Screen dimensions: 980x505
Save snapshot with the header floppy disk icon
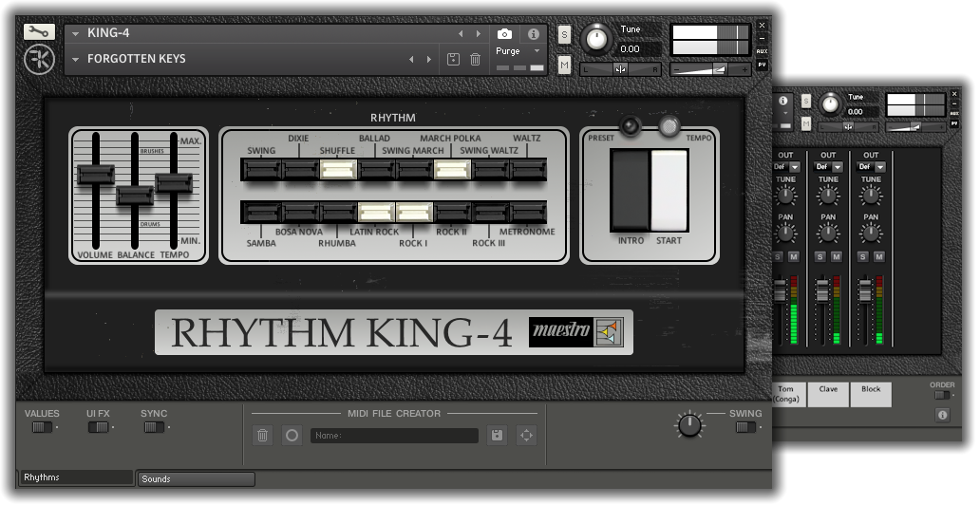454,60
